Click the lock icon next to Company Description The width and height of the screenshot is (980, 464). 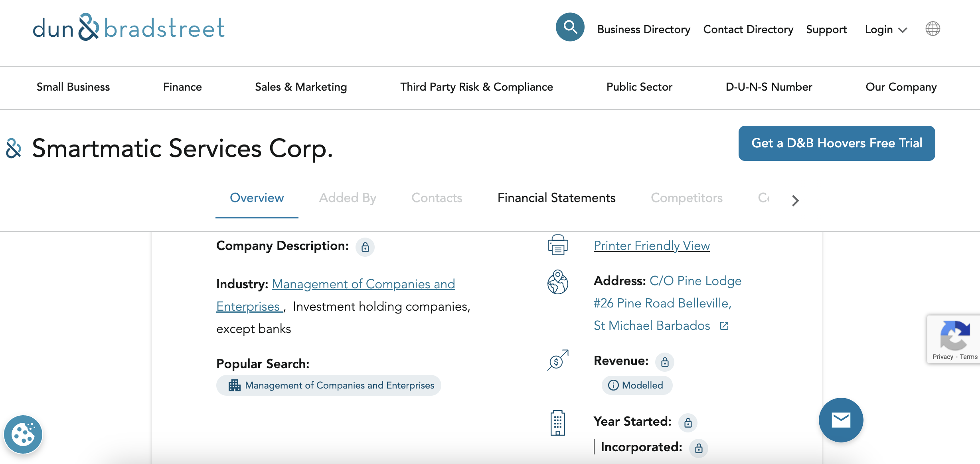click(x=365, y=247)
